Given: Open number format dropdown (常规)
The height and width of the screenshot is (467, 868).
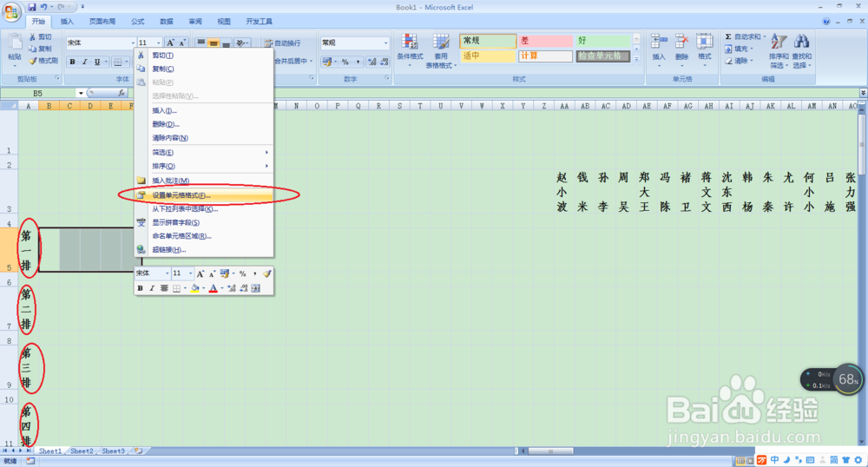Looking at the screenshot, I should (x=386, y=43).
